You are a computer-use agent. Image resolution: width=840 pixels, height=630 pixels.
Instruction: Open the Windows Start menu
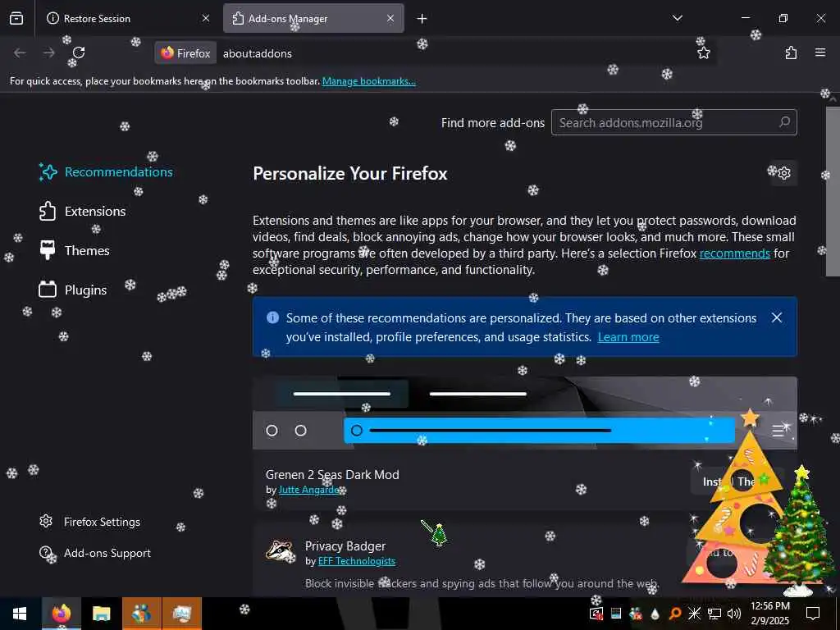(20, 614)
